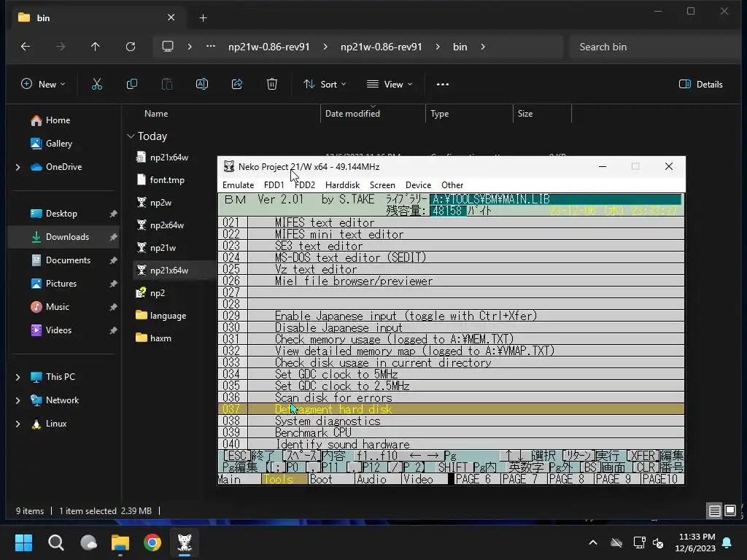Click the Share icon in toolbar
747x560 pixels.
pos(237,84)
